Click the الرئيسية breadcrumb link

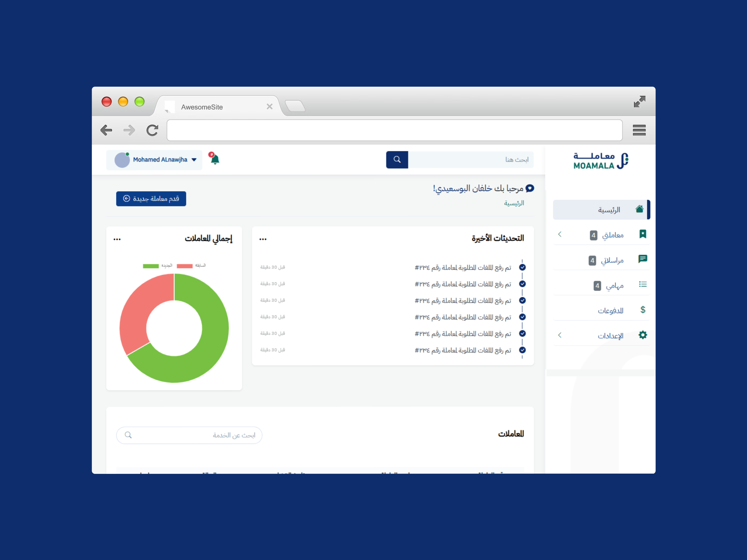(514, 203)
